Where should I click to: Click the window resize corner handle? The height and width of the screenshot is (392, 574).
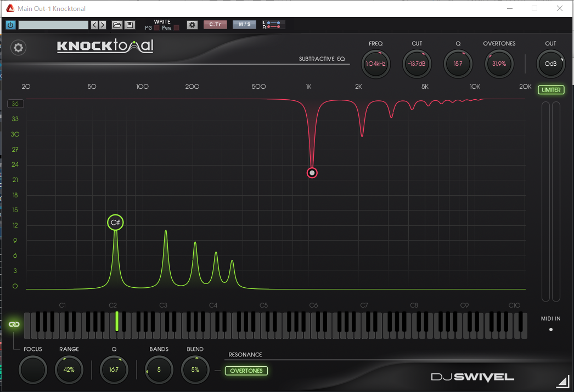tap(562, 382)
